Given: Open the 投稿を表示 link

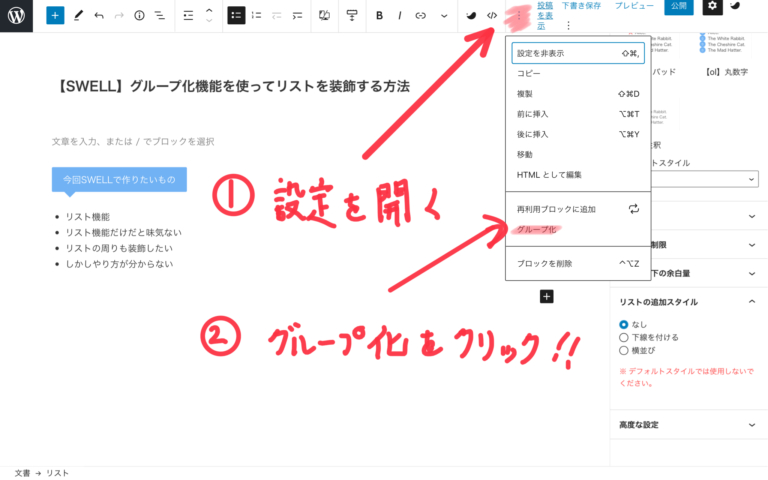Looking at the screenshot, I should [545, 16].
